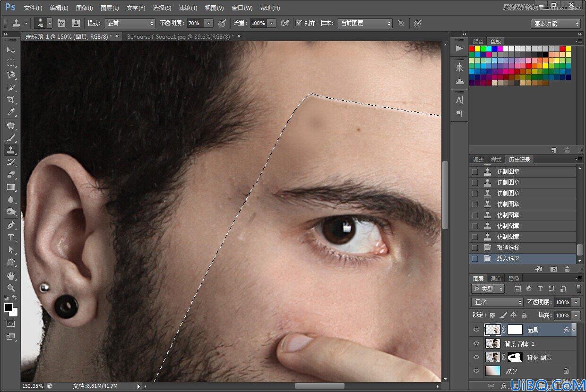Open the Clone Source panel icon
Viewport: 586px width, 392px height.
[x=76, y=23]
